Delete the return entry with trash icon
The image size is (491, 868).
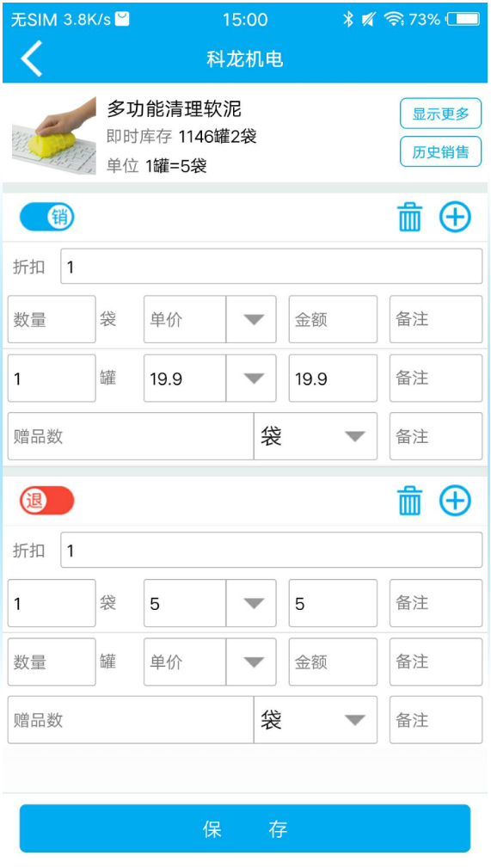409,501
